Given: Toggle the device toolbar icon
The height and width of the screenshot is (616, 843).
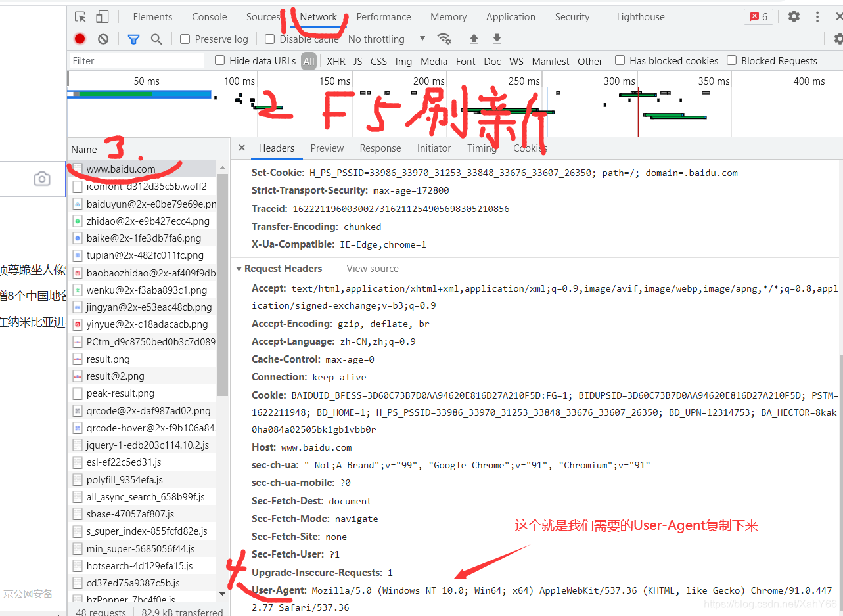Looking at the screenshot, I should tap(102, 17).
